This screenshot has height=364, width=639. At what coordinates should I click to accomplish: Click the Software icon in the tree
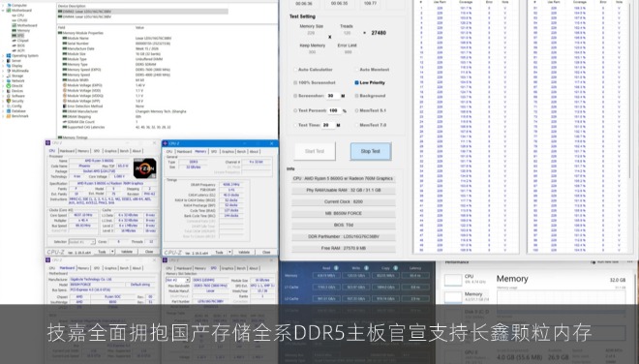point(9,96)
